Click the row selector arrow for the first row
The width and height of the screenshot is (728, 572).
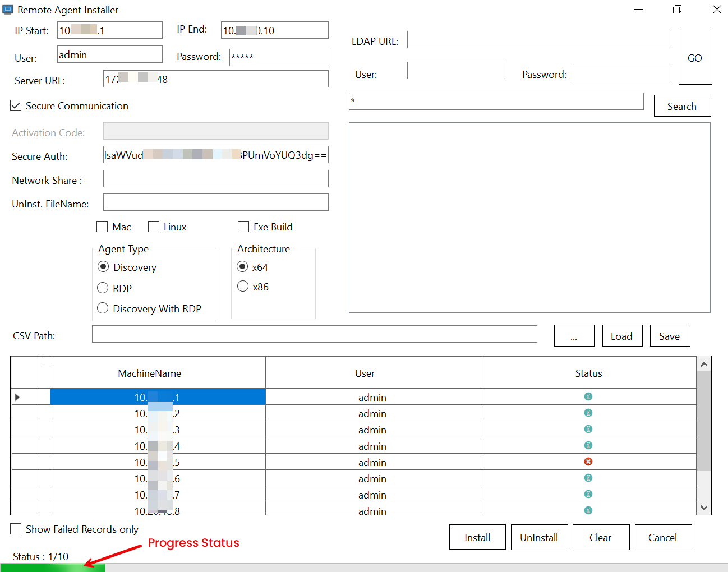point(17,397)
